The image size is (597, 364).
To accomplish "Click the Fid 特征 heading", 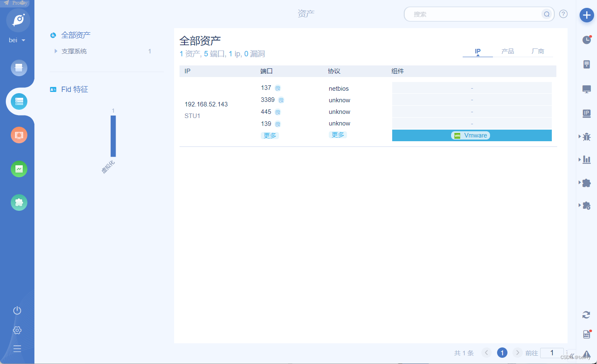I will coord(75,89).
